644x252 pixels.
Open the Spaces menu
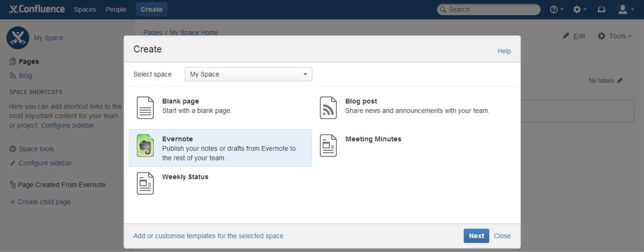pyautogui.click(x=85, y=9)
